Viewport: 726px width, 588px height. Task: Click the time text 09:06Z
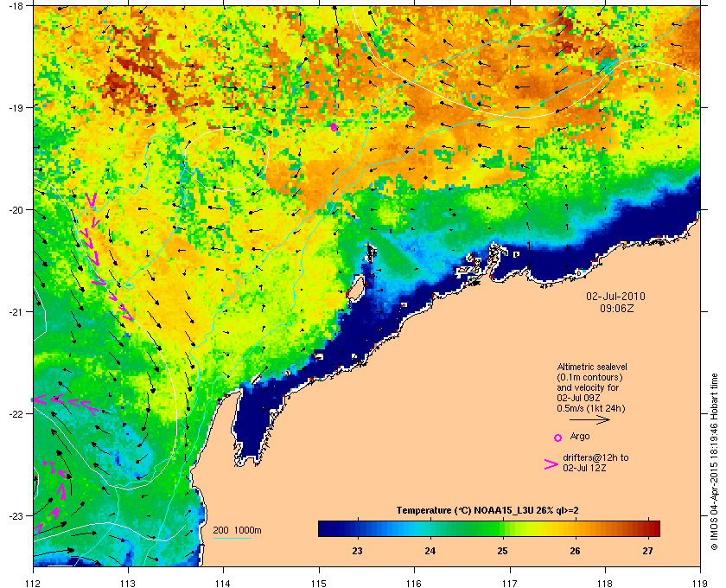pos(617,308)
